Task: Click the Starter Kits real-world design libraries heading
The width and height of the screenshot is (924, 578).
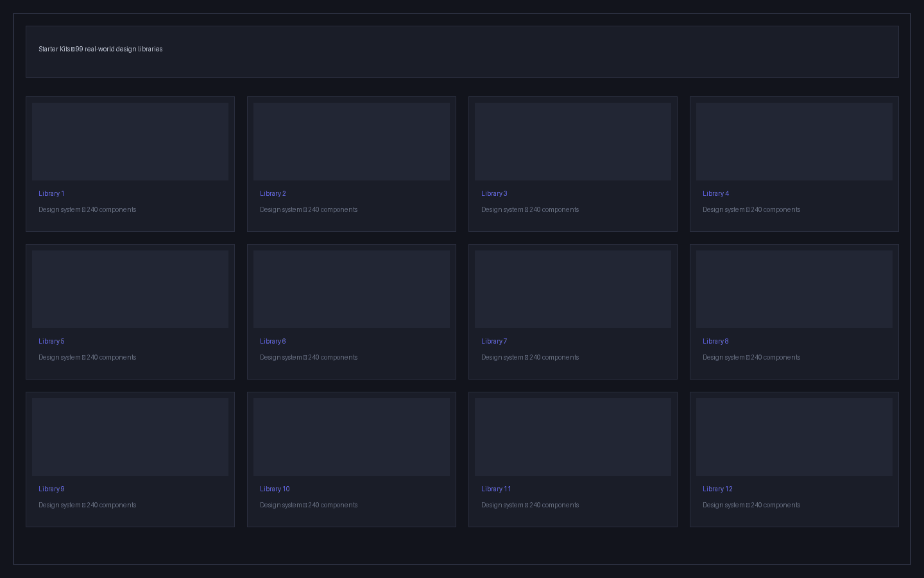Action: tap(100, 49)
